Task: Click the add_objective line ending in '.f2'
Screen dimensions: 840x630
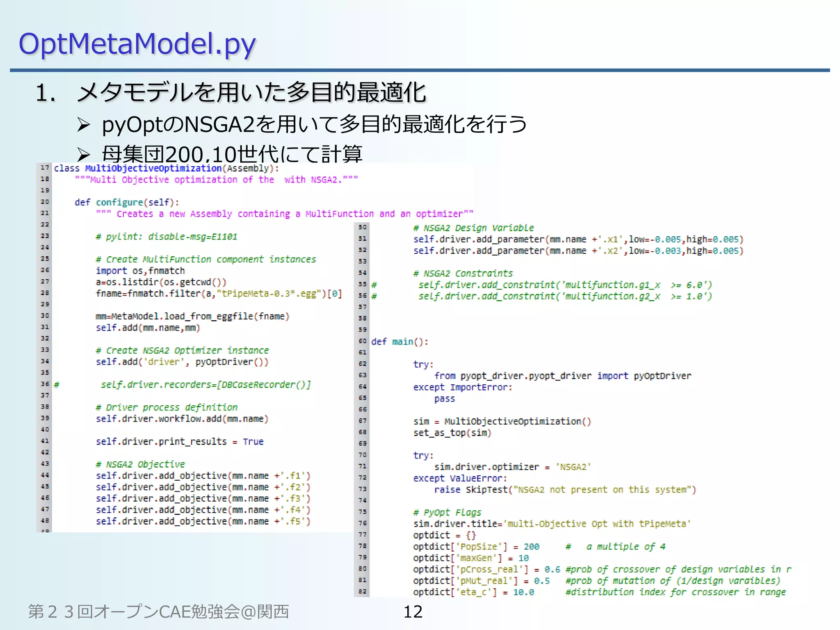Action: (203, 487)
